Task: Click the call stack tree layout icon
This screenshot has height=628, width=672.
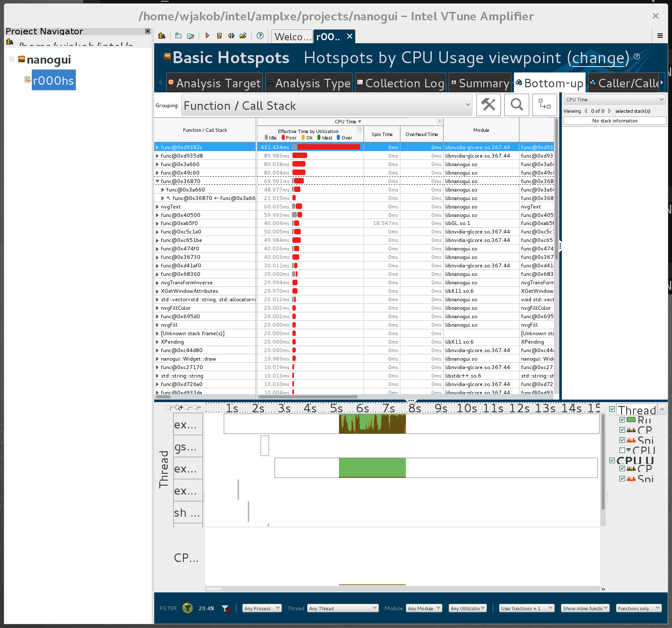Action: [544, 105]
